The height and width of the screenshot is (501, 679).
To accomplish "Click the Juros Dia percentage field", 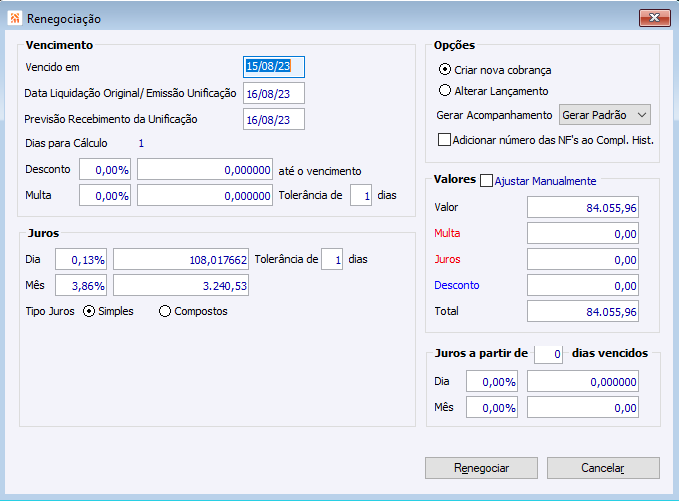I will (82, 260).
